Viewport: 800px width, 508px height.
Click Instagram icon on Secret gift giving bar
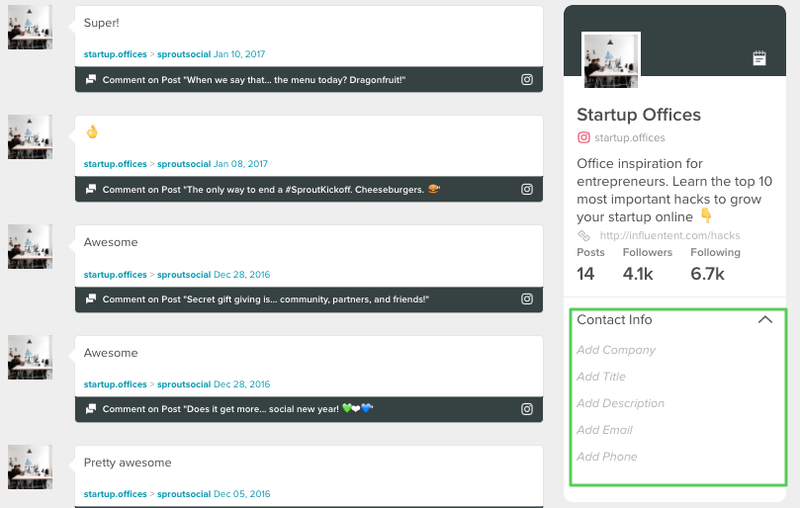pos(527,299)
